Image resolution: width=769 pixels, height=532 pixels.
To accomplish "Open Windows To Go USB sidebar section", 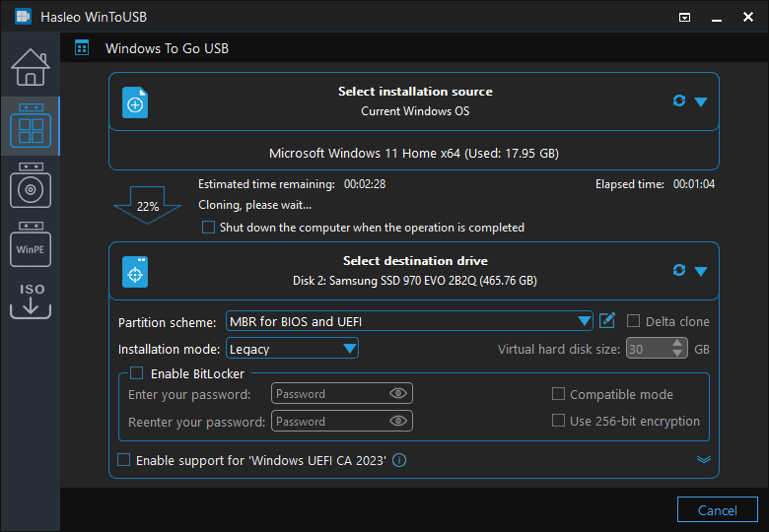I will 31,126.
